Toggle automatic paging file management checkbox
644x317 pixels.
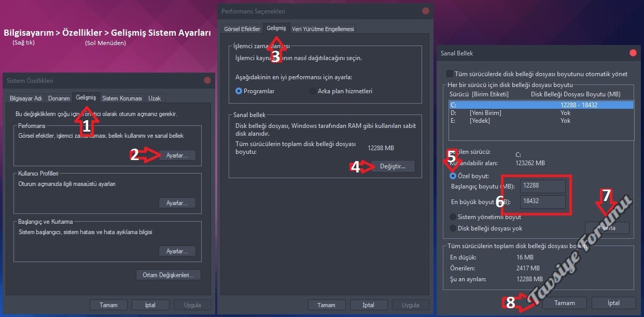point(450,74)
